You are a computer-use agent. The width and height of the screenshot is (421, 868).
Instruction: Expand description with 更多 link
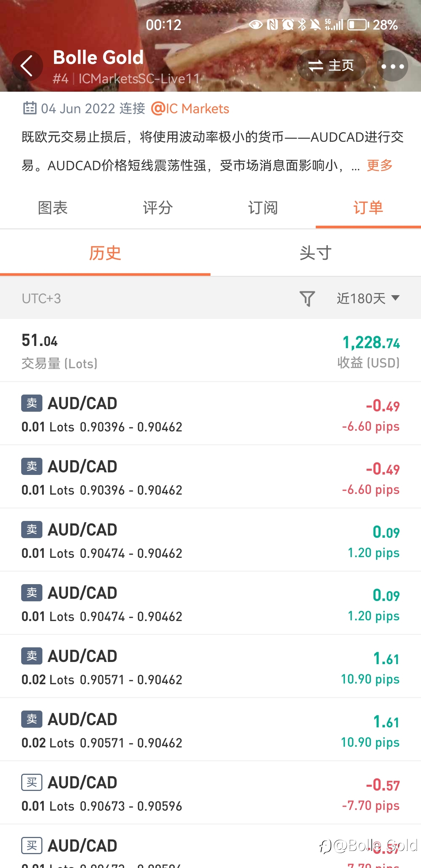(380, 165)
